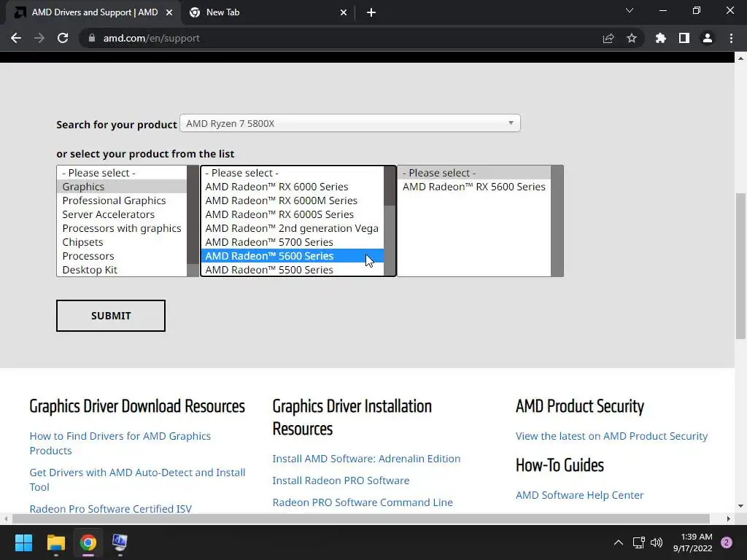Open the monitor app in the taskbar

click(x=120, y=542)
